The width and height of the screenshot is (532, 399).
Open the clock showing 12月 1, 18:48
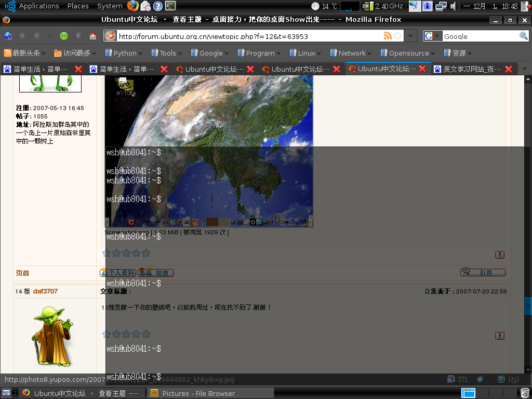click(490, 6)
